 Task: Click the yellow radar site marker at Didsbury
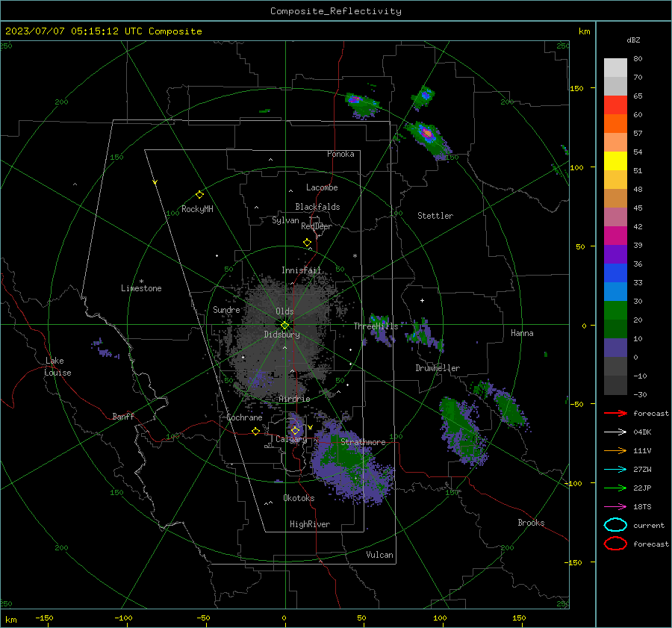284,325
